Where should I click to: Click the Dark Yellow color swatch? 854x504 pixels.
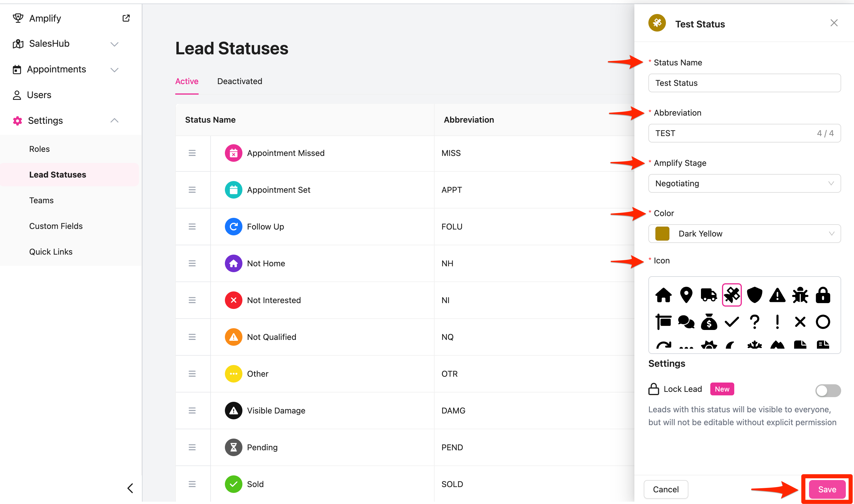pyautogui.click(x=662, y=234)
